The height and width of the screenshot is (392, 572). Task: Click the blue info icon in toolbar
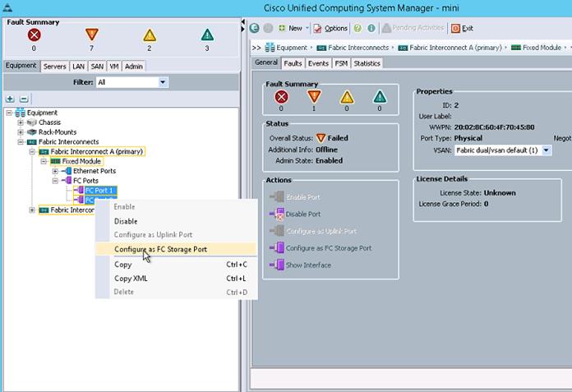point(371,28)
